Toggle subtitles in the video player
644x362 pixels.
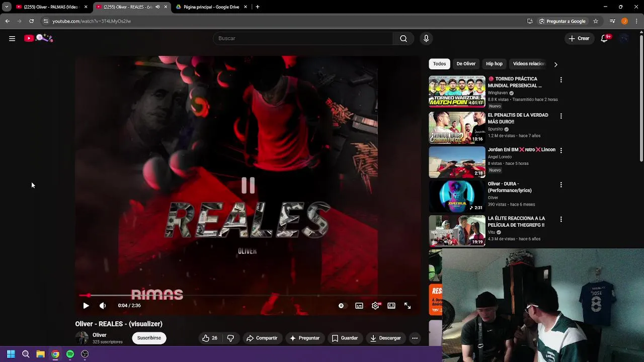tap(359, 306)
